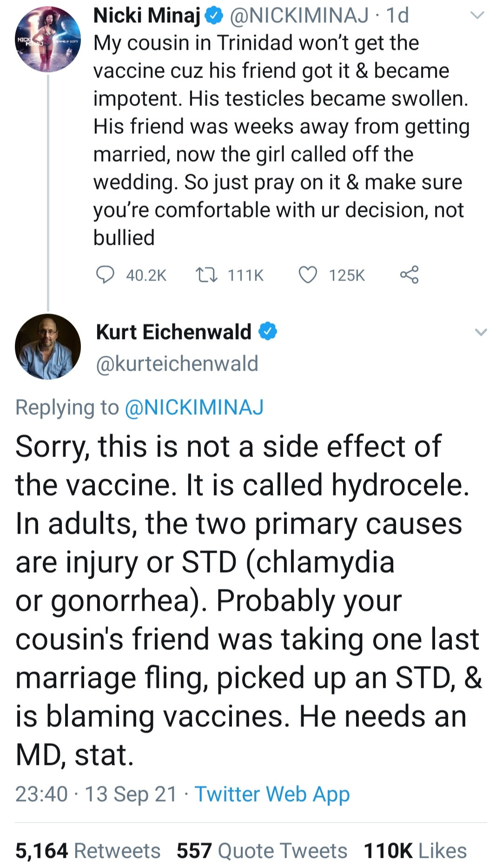This screenshot has width=502, height=868.
Task: Click Kurt Eichenwald's blue verified badge
Action: (268, 332)
